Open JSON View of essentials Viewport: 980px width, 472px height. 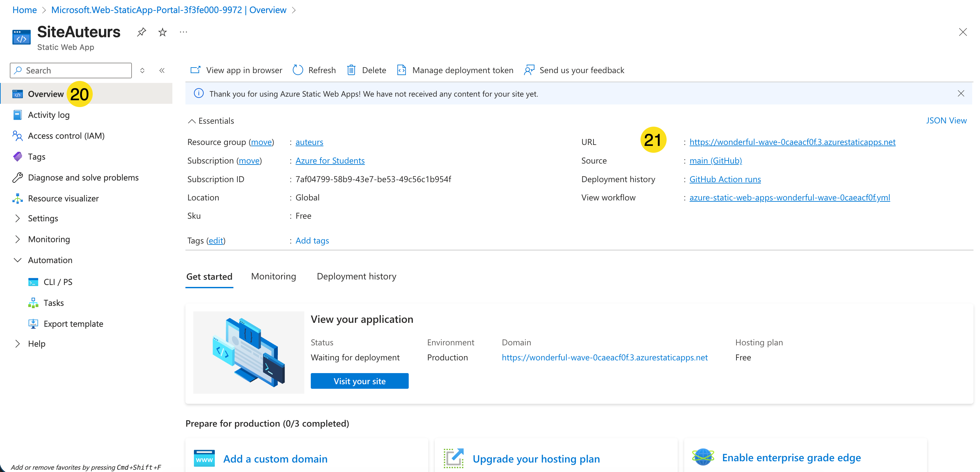(x=946, y=120)
